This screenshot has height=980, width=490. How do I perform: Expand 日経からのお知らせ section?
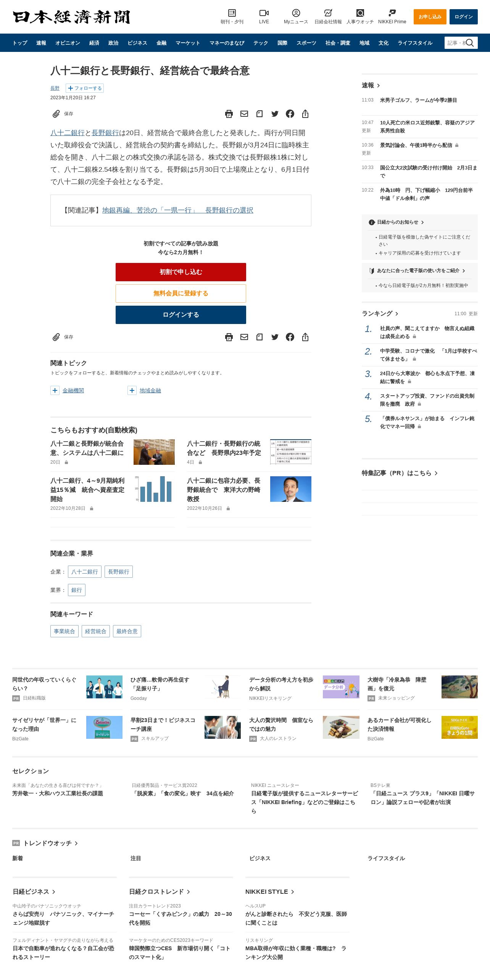[x=396, y=222]
